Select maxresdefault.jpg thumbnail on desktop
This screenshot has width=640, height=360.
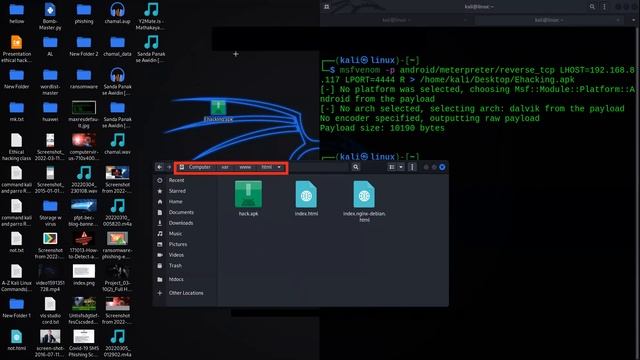pos(84,114)
